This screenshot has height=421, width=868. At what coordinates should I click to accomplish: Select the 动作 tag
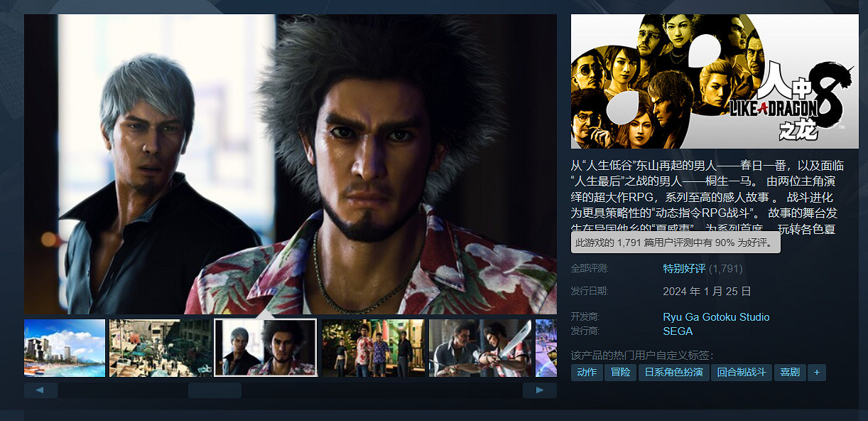[x=587, y=373]
